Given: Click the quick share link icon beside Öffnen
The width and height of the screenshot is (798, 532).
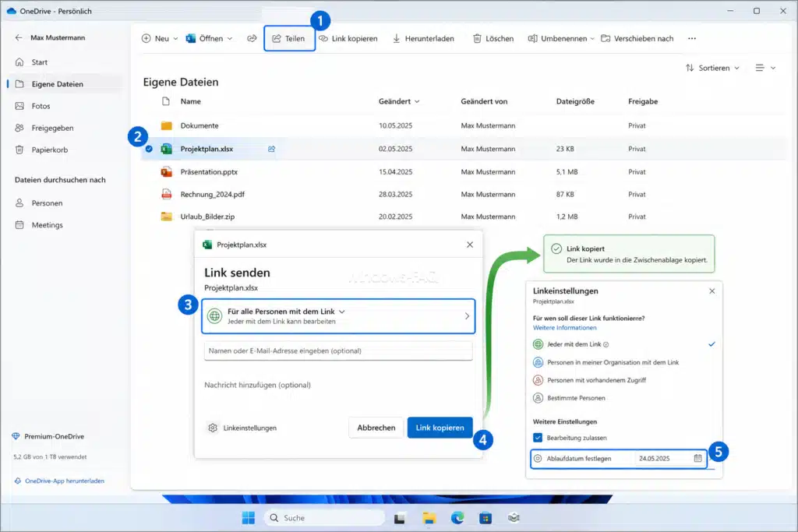Looking at the screenshot, I should (x=252, y=39).
